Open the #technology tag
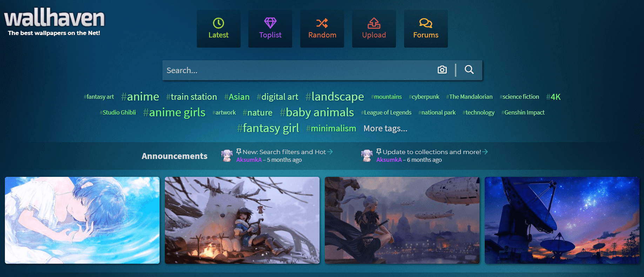 (x=478, y=112)
